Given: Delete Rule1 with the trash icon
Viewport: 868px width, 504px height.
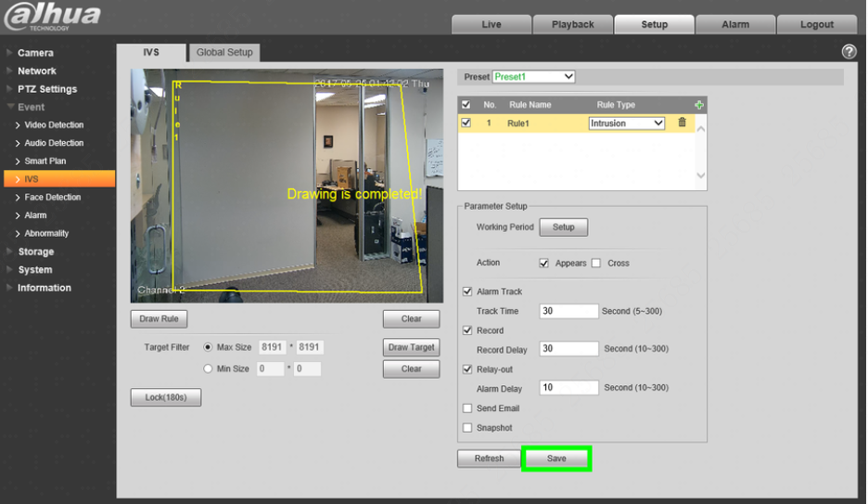Looking at the screenshot, I should pos(682,123).
